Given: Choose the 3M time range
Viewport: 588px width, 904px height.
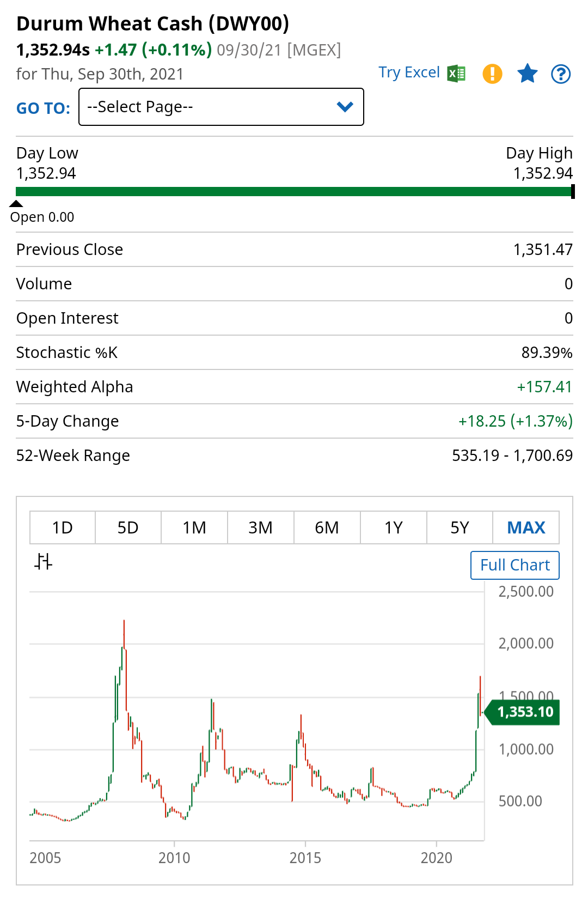Looking at the screenshot, I should (261, 527).
